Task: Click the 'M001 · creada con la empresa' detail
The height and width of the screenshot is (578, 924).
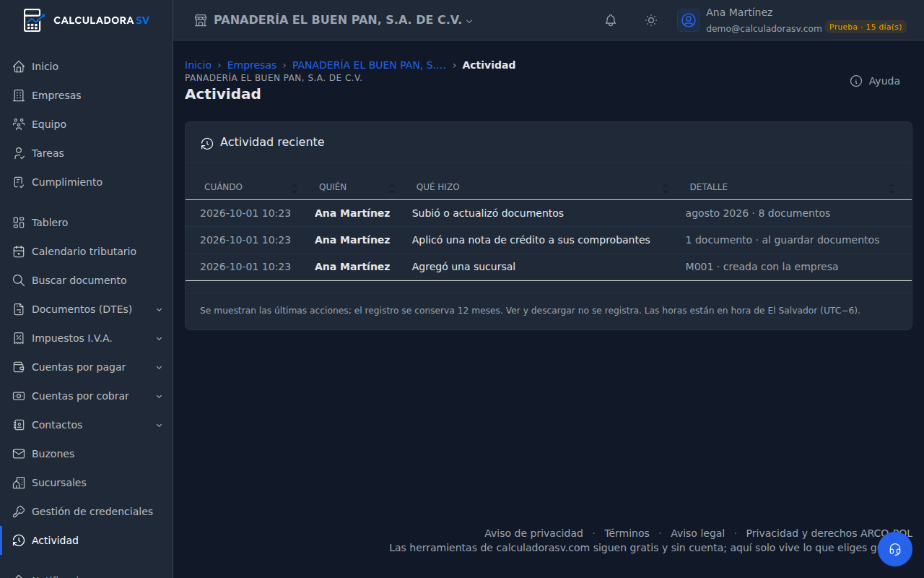Action: [x=762, y=267]
